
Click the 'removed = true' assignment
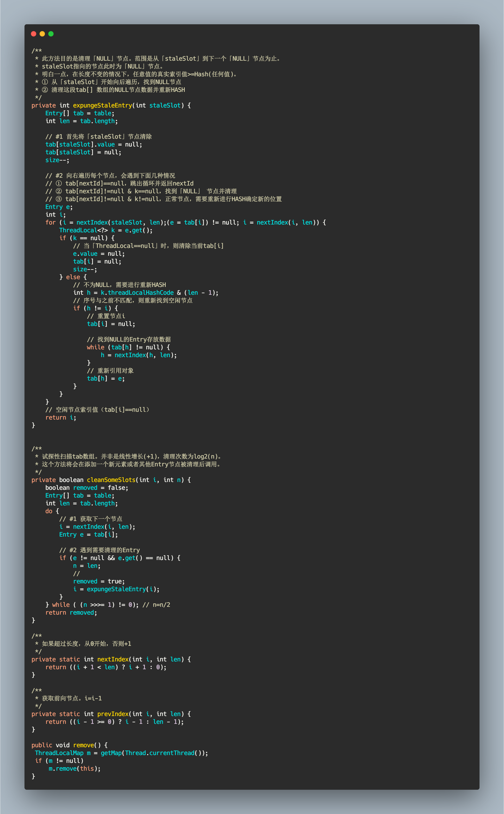[99, 581]
